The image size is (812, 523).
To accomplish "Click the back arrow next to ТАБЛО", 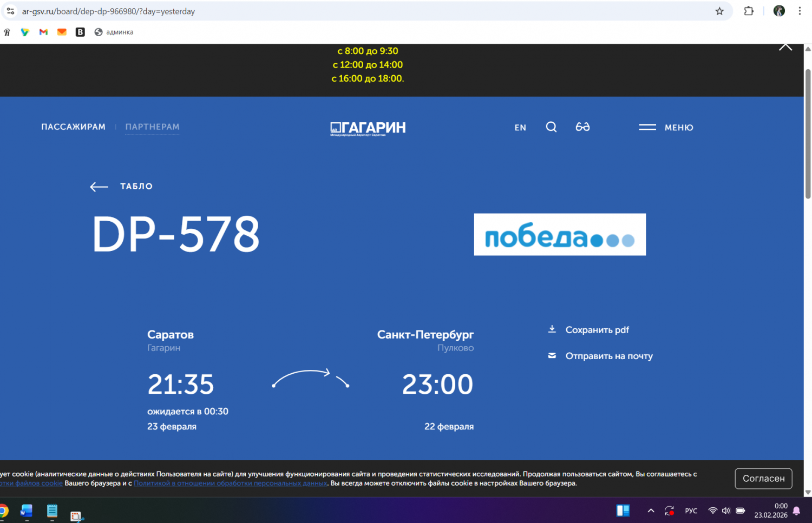I will coord(99,187).
